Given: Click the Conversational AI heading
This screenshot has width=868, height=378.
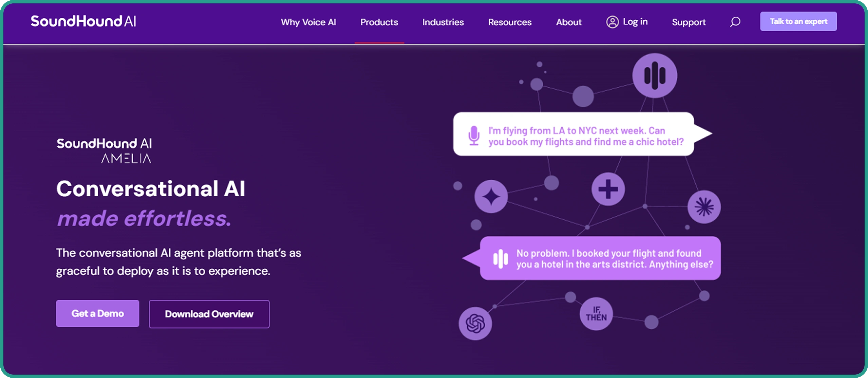Looking at the screenshot, I should click(x=151, y=189).
